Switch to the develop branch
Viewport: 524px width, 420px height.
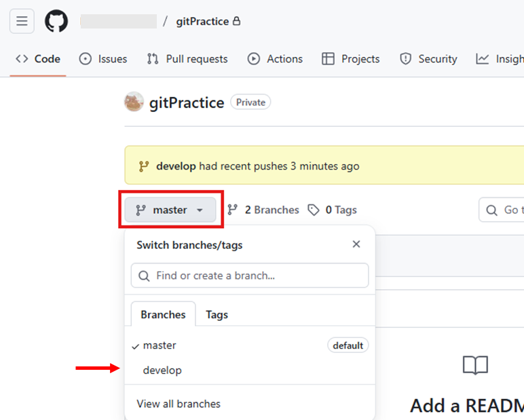[x=162, y=370]
